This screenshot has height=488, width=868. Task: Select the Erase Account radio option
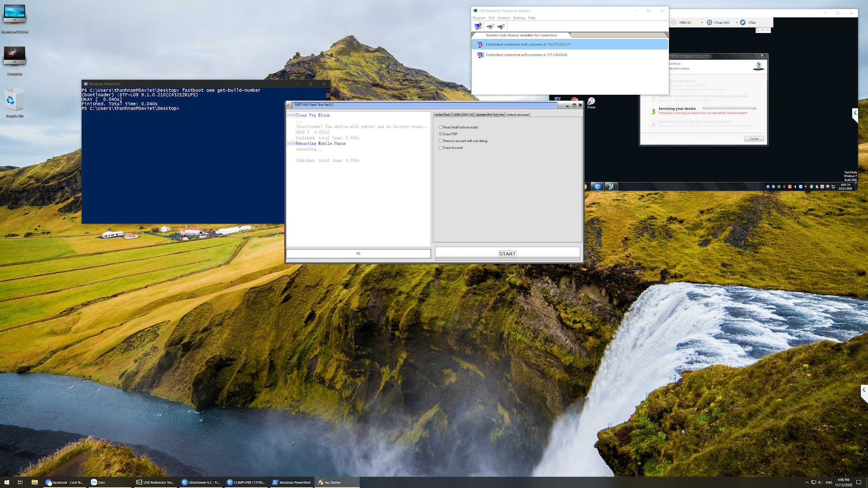[x=441, y=147]
